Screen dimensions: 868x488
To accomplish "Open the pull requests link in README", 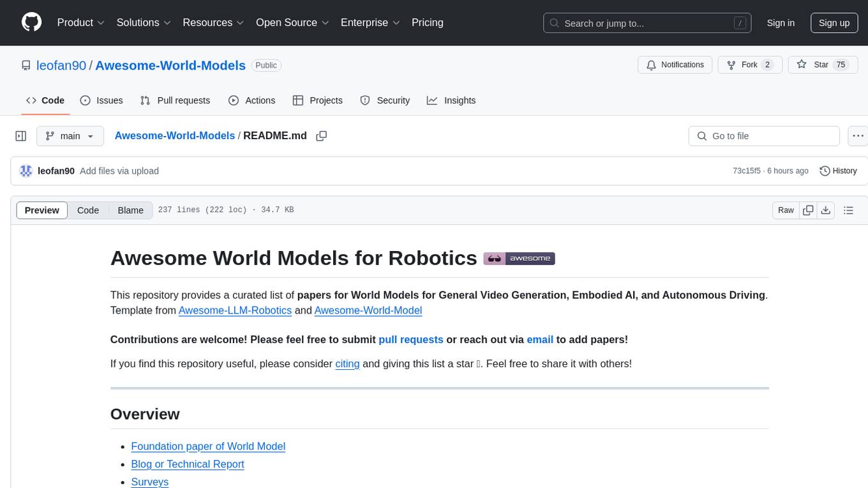I will click(x=411, y=339).
